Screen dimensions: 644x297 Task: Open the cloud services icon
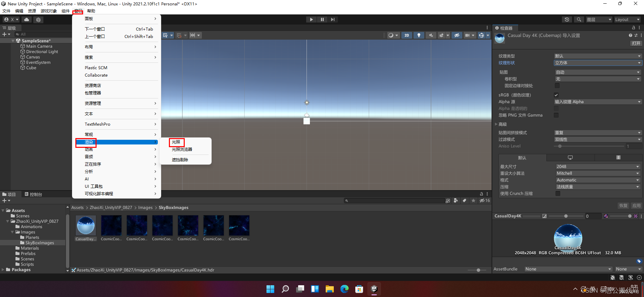27,19
